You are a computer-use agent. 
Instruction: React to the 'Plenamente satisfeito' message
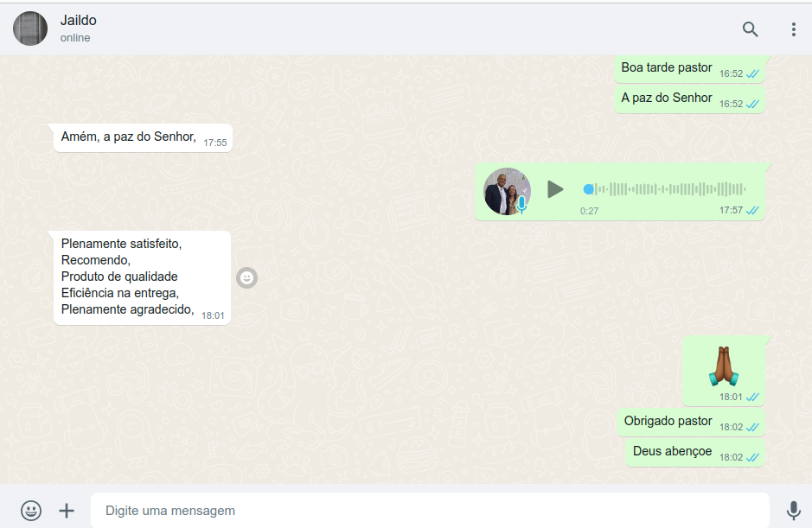tap(246, 277)
